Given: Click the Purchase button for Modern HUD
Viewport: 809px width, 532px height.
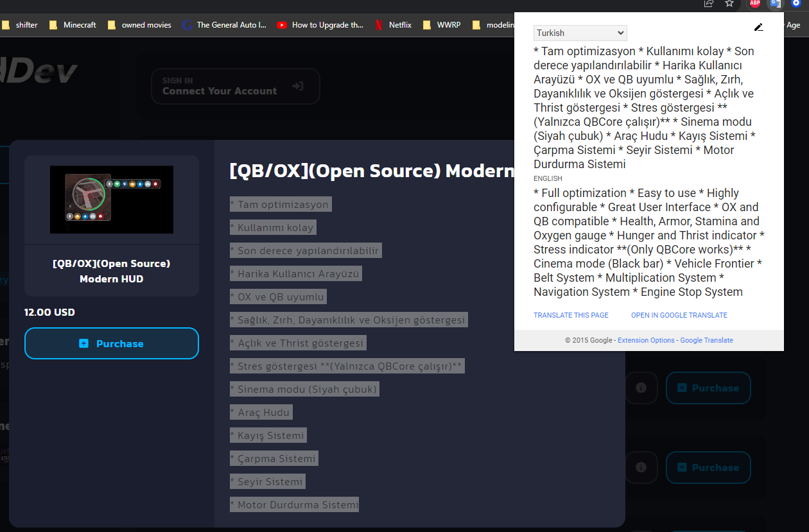Looking at the screenshot, I should tap(111, 343).
